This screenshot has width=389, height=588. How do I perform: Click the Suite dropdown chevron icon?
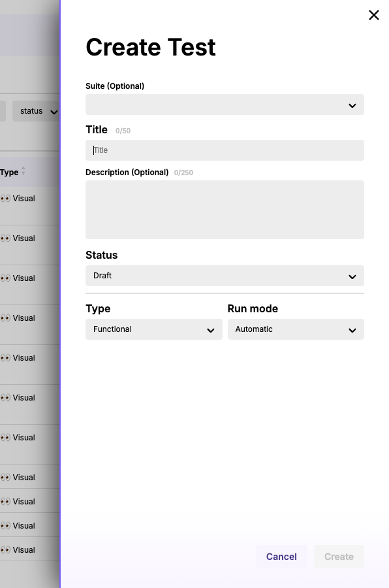pyautogui.click(x=352, y=105)
